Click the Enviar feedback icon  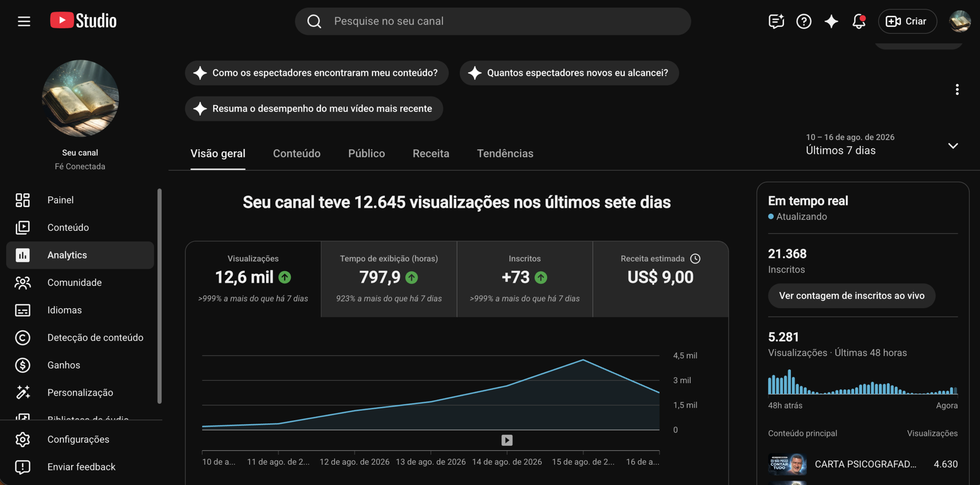coord(23,467)
